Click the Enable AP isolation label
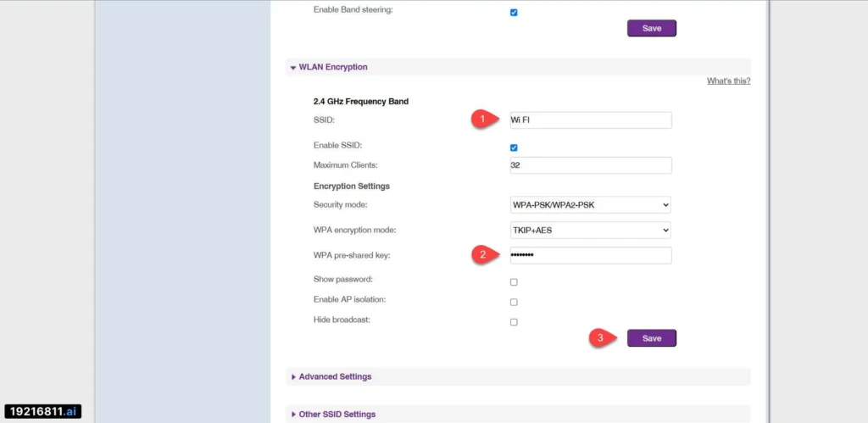Screen dimensions: 868x423 [349, 299]
